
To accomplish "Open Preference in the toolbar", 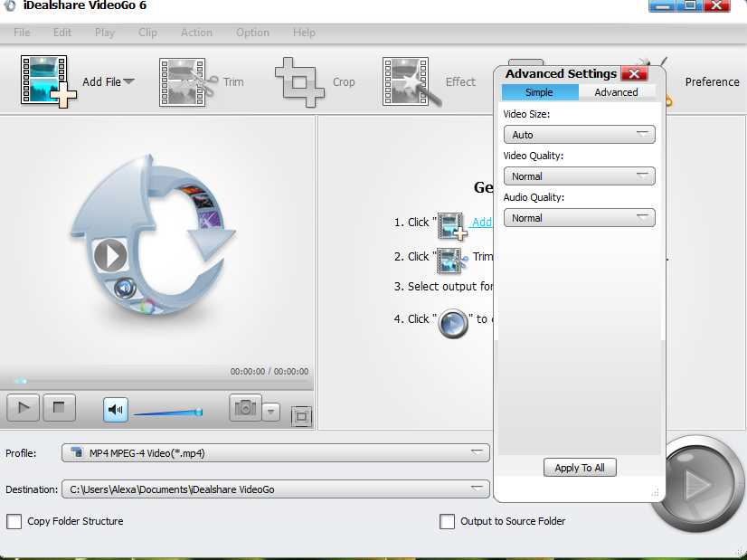I will 712,82.
